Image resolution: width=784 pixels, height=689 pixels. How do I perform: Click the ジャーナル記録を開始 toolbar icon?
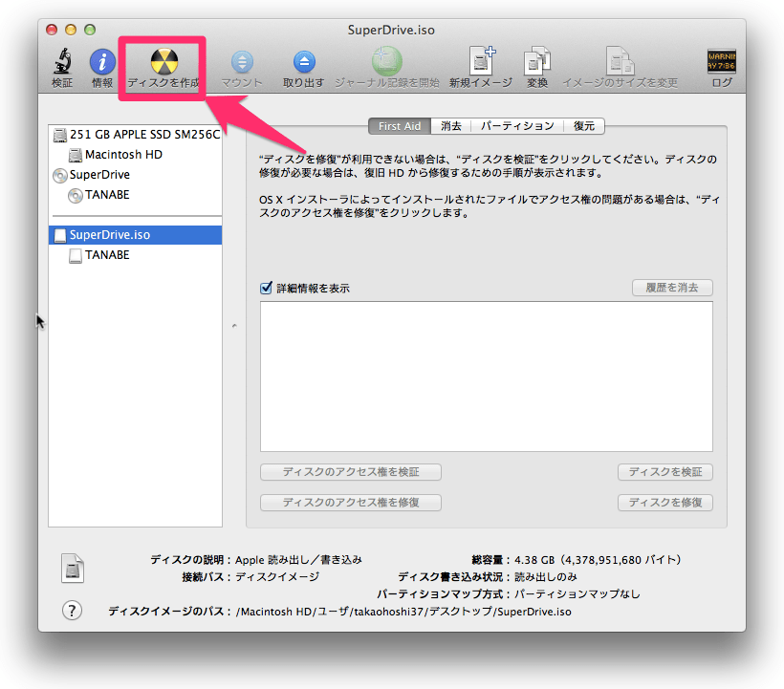pos(386,61)
